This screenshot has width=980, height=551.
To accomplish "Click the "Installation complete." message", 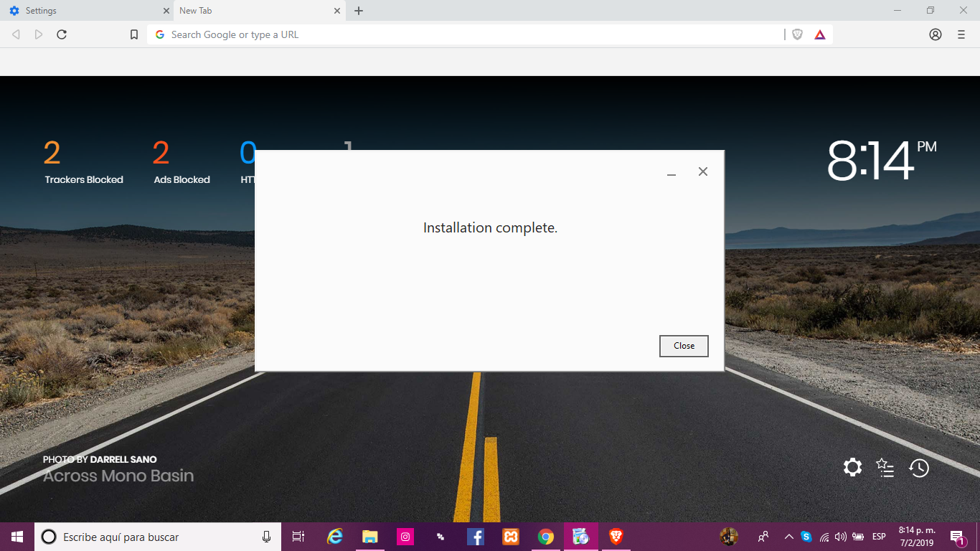I will coord(490,228).
